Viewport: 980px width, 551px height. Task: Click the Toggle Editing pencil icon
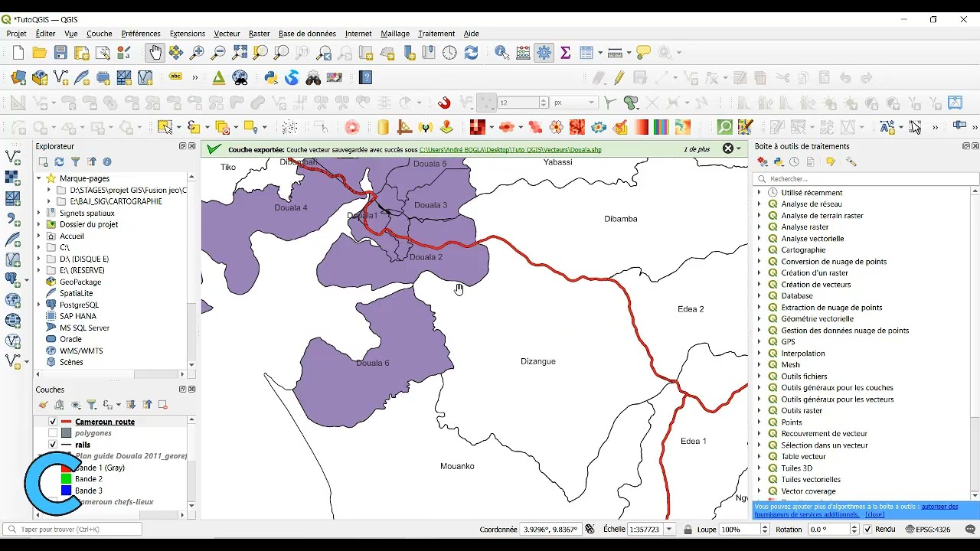pyautogui.click(x=619, y=77)
